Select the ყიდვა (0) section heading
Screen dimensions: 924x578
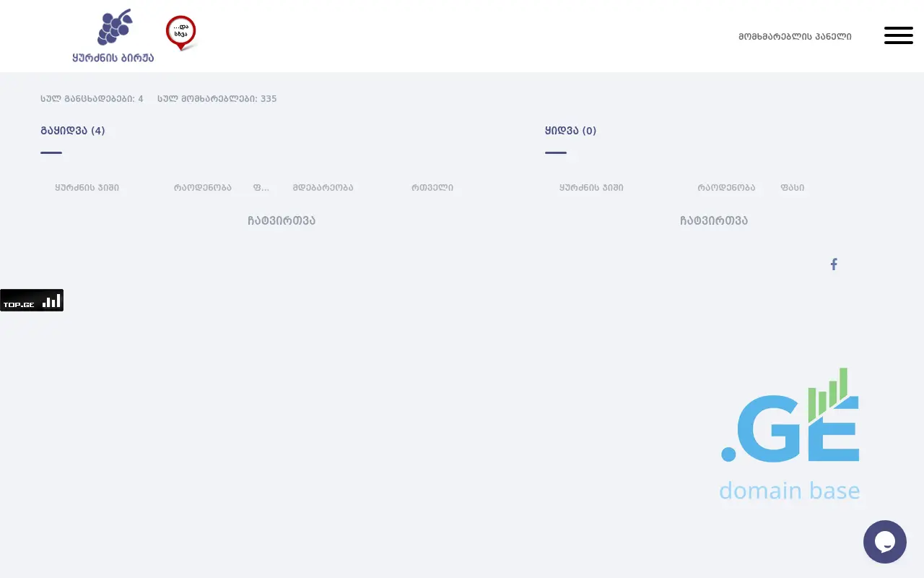(570, 131)
